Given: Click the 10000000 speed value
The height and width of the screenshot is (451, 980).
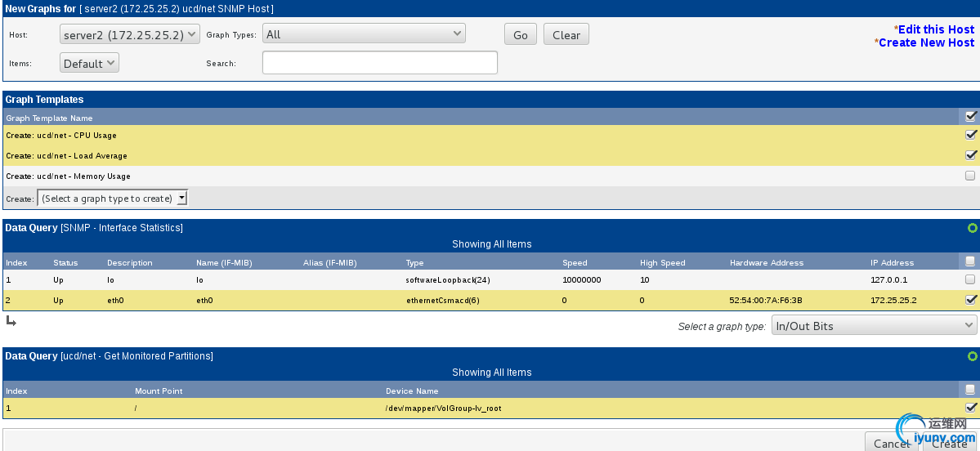Looking at the screenshot, I should 582,280.
